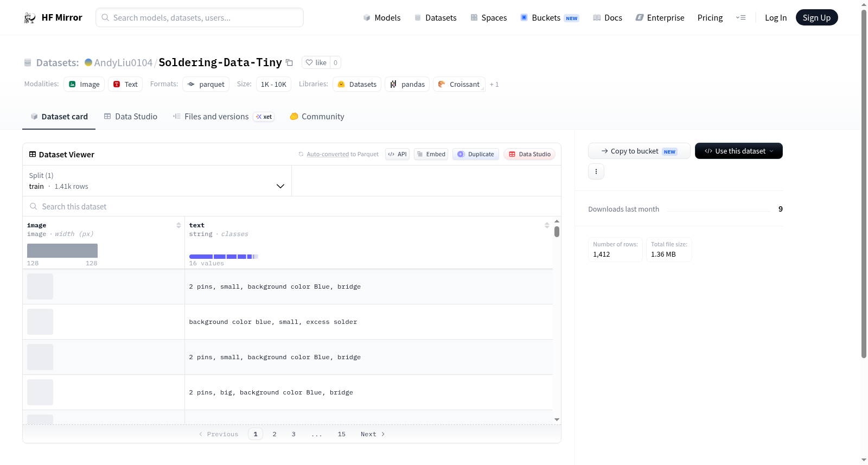Click the Embed button
Screen dimensions: 868x465
(x=431, y=154)
